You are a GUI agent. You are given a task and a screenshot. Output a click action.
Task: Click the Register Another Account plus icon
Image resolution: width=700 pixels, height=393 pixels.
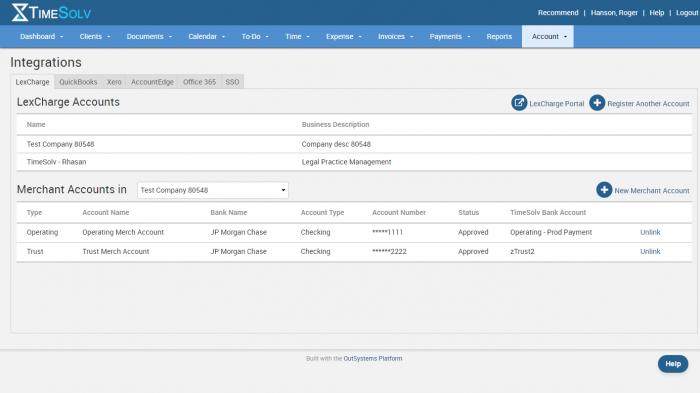pyautogui.click(x=597, y=103)
